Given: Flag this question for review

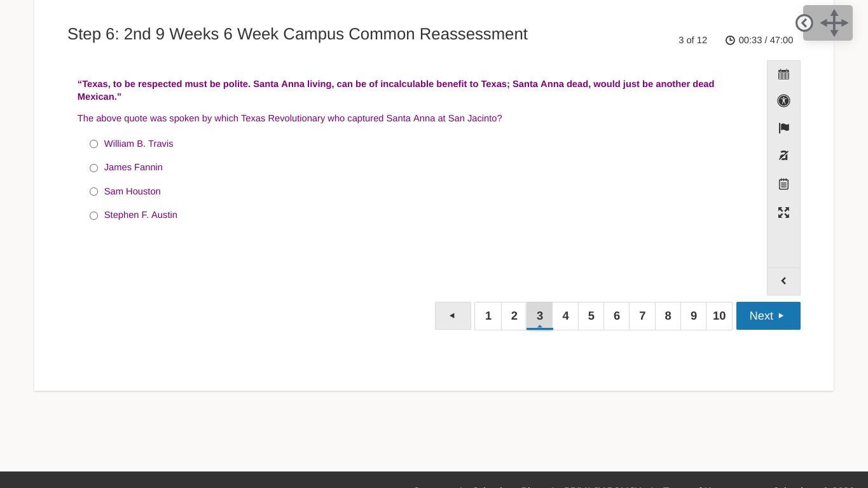Looking at the screenshot, I should pyautogui.click(x=783, y=128).
